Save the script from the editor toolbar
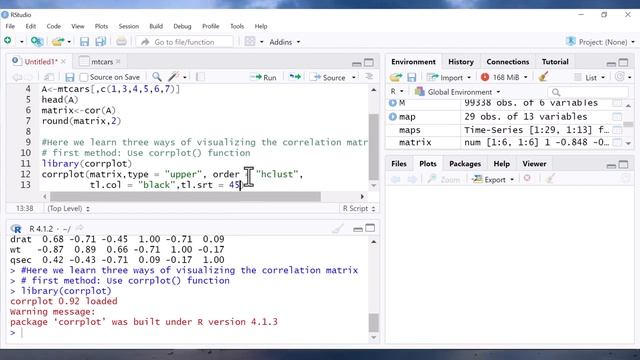 (x=69, y=77)
